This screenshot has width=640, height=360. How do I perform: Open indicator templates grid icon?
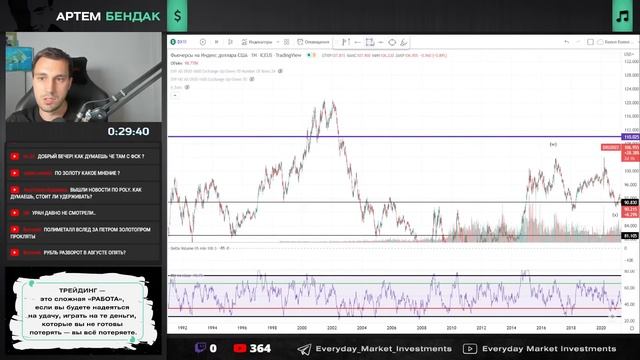click(287, 42)
